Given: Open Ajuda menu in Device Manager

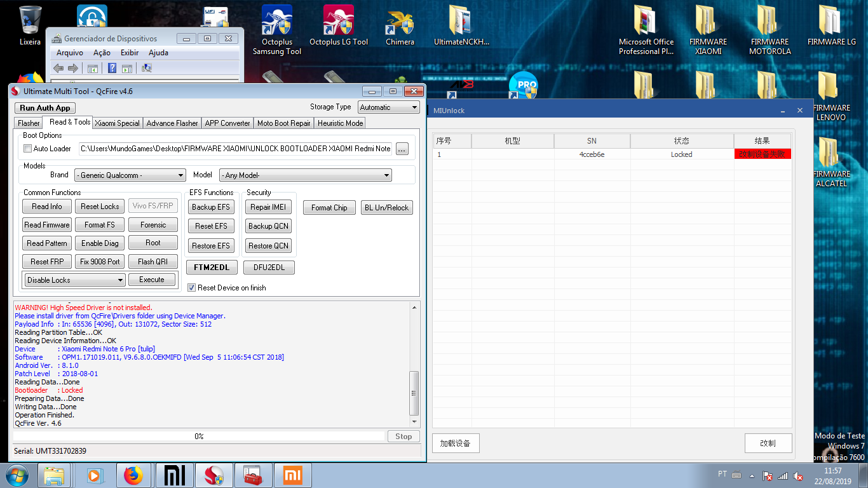Looking at the screenshot, I should point(158,53).
